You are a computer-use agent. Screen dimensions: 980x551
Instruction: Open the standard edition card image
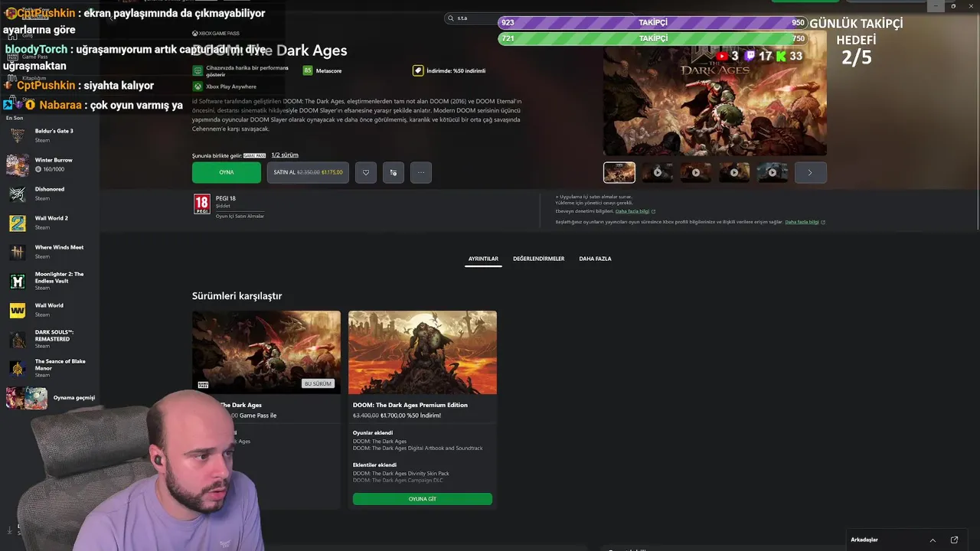coord(266,352)
